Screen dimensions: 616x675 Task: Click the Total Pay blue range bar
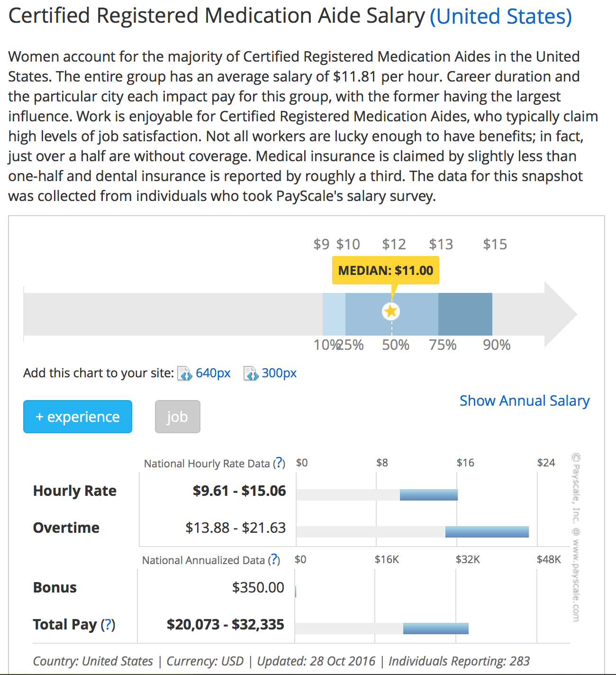[435, 628]
